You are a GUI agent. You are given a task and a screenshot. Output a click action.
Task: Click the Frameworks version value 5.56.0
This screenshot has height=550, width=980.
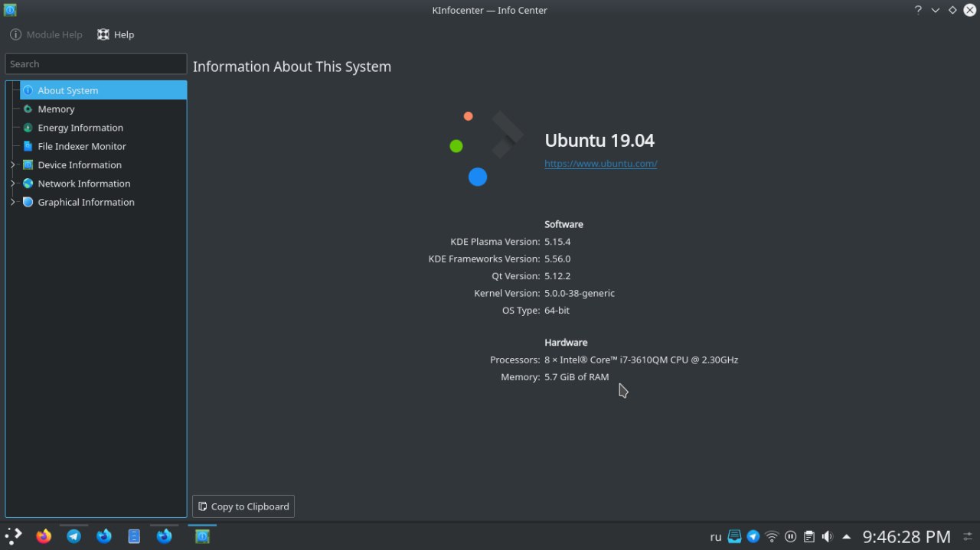[x=557, y=259]
